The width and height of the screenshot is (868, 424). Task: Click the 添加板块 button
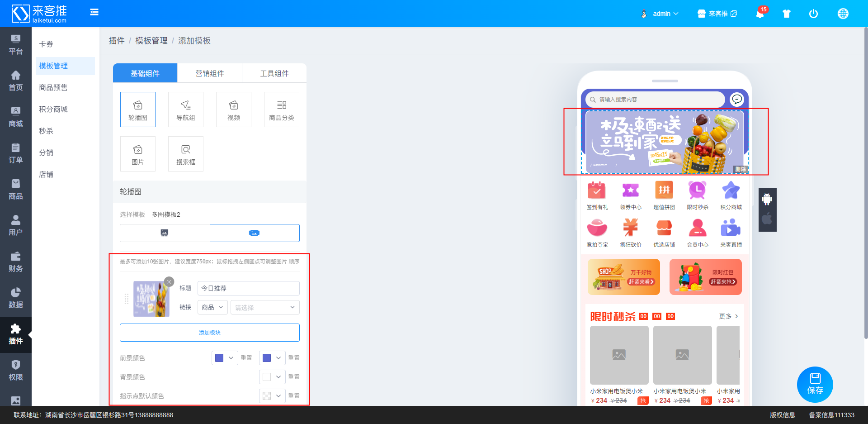pos(210,333)
